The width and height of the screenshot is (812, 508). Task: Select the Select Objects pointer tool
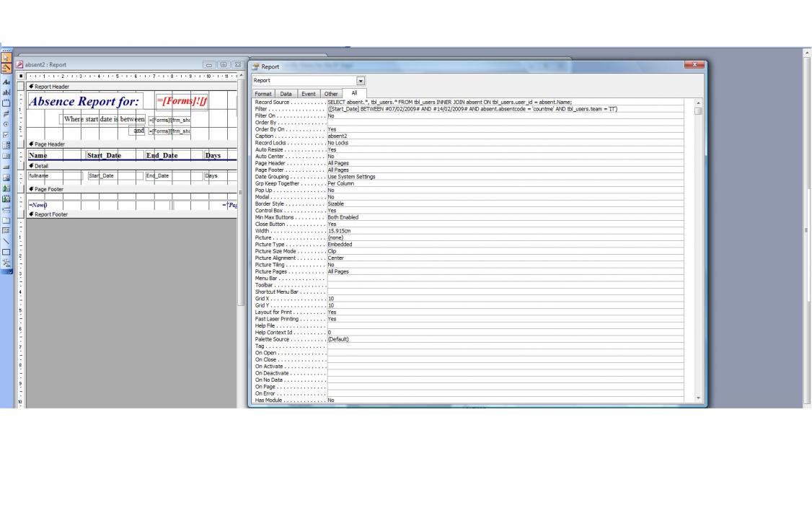[6, 58]
